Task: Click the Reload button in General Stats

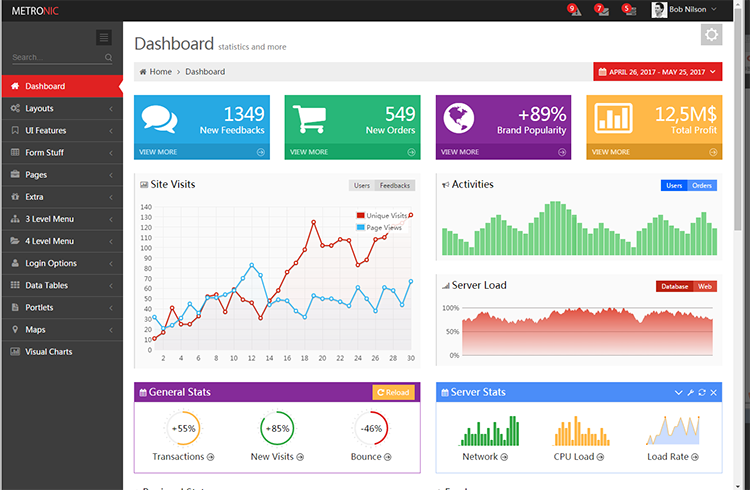Action: pyautogui.click(x=392, y=392)
